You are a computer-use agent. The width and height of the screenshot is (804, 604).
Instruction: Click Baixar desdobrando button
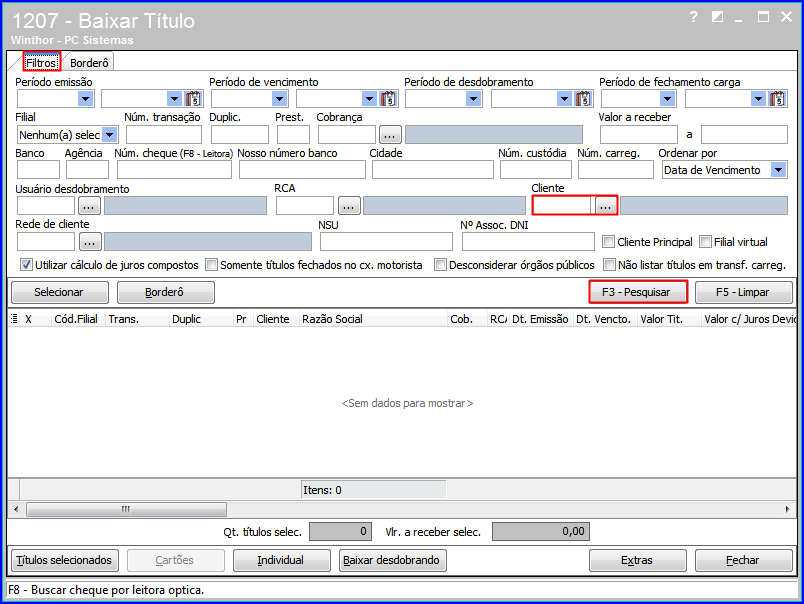pos(392,560)
